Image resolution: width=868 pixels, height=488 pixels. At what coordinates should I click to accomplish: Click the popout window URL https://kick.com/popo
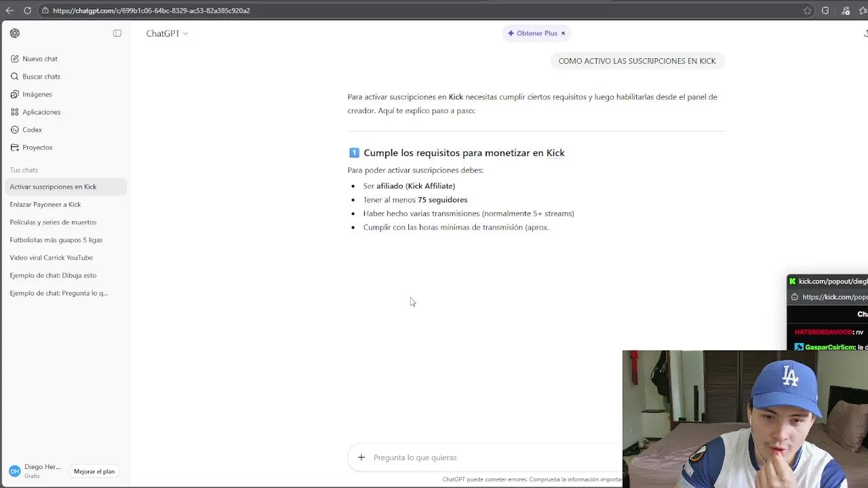click(x=835, y=297)
